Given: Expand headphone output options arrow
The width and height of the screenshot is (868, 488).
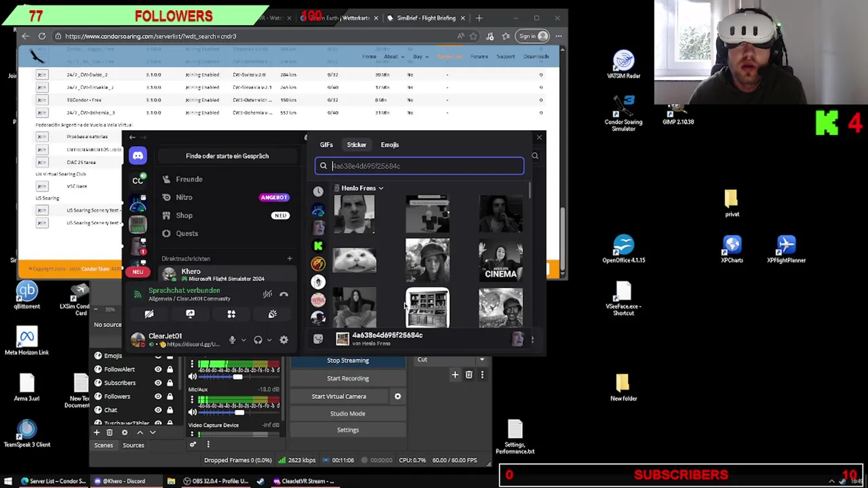Looking at the screenshot, I should 269,340.
